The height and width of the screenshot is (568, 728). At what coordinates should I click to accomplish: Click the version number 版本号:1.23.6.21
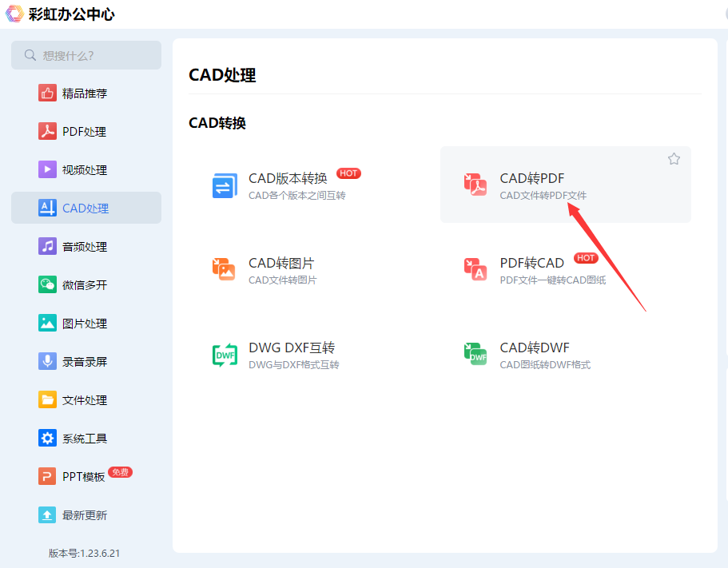pos(84,553)
